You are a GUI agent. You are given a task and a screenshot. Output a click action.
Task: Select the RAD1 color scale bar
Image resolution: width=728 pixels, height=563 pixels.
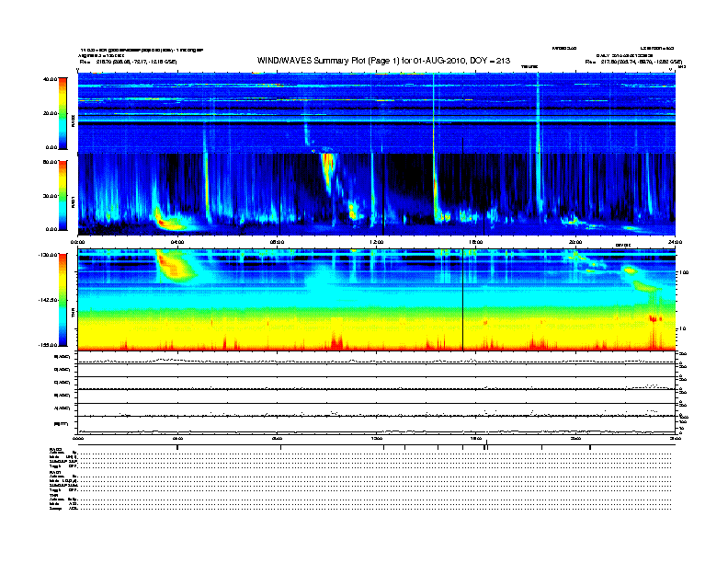pos(63,195)
